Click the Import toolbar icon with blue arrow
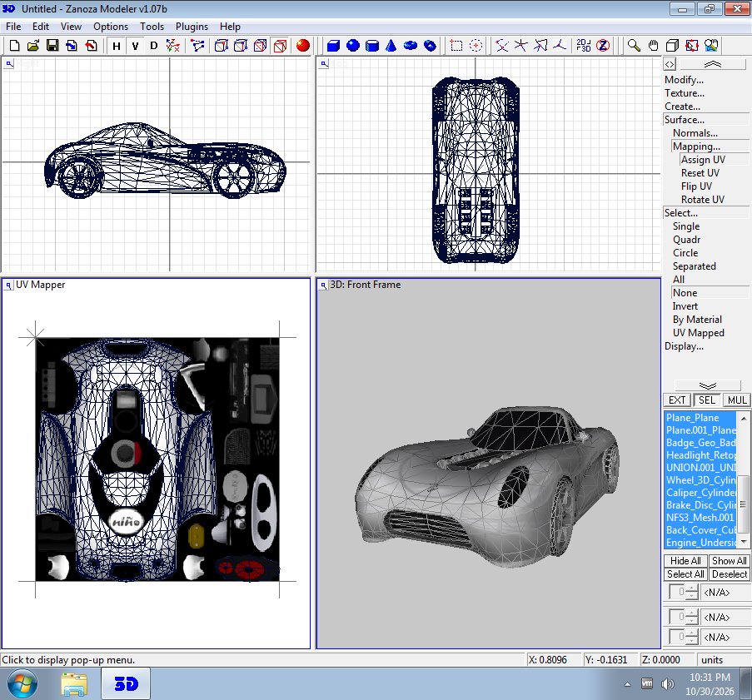The height and width of the screenshot is (700, 752). (72, 46)
